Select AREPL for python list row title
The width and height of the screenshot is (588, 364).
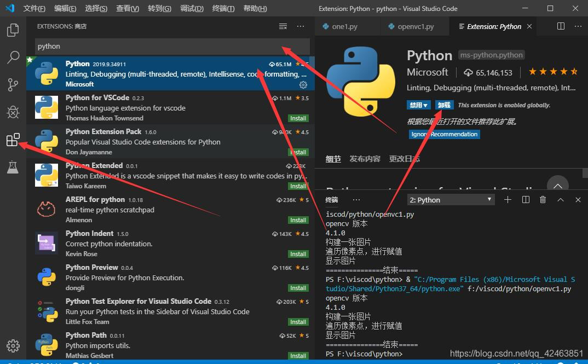(x=95, y=199)
